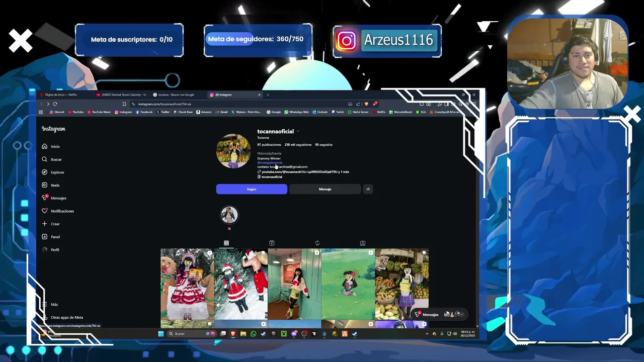
Task: Open the Más menu in sidebar
Action: pyautogui.click(x=50, y=305)
